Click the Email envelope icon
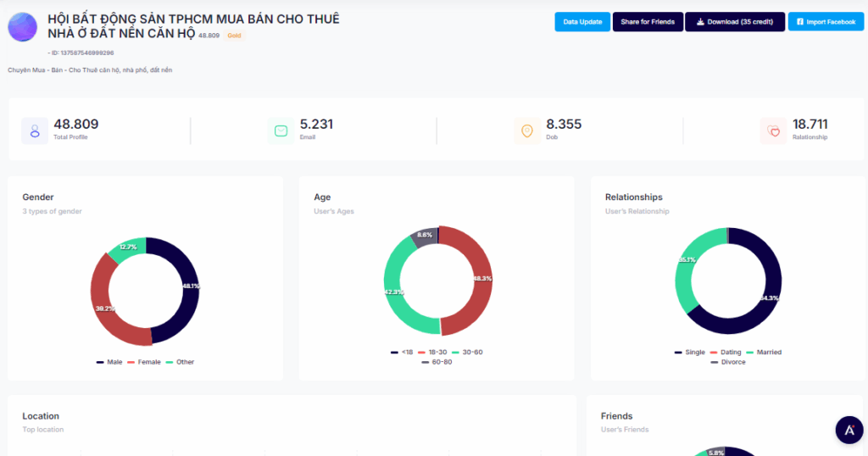The width and height of the screenshot is (868, 456). [281, 131]
